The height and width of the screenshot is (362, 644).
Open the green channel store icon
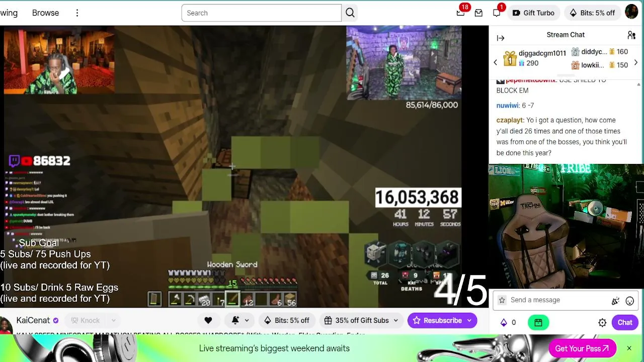[538, 322]
